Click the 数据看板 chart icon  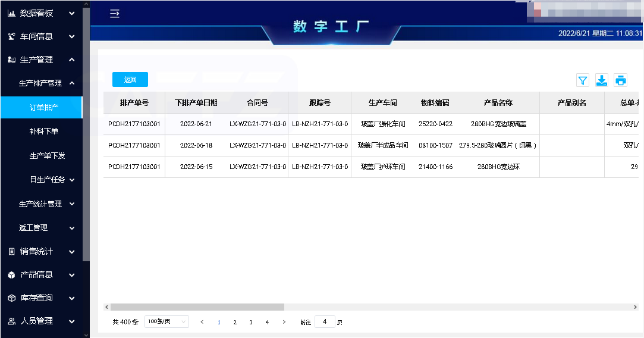point(11,13)
